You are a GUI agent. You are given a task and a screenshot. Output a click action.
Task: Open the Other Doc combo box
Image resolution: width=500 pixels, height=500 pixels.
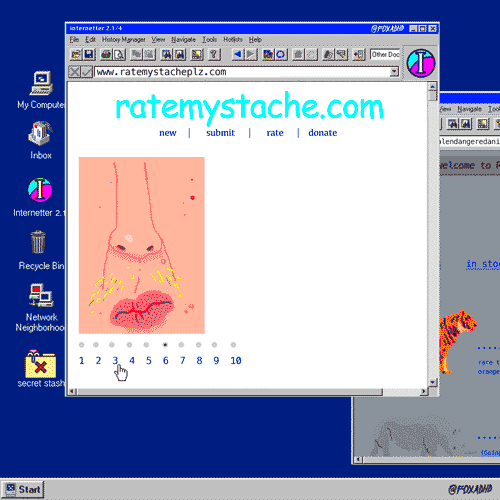385,54
